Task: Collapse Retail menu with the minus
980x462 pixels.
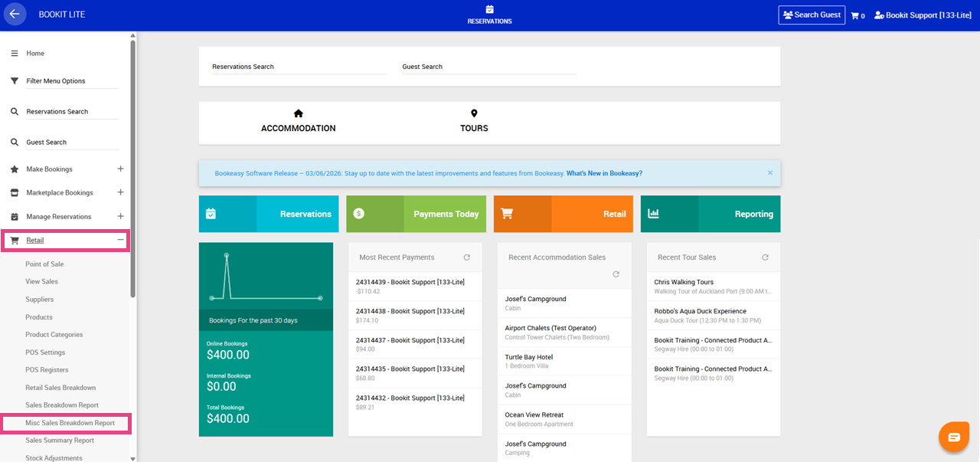Action: pyautogui.click(x=120, y=240)
